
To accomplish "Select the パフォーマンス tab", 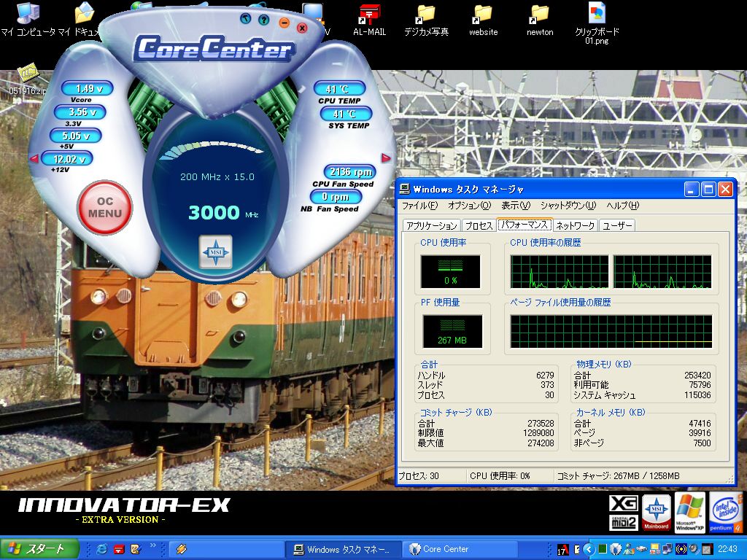I will 525,225.
